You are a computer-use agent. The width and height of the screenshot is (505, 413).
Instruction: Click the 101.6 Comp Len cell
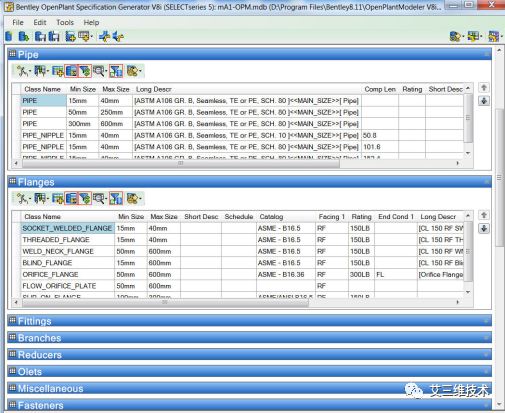coord(380,147)
